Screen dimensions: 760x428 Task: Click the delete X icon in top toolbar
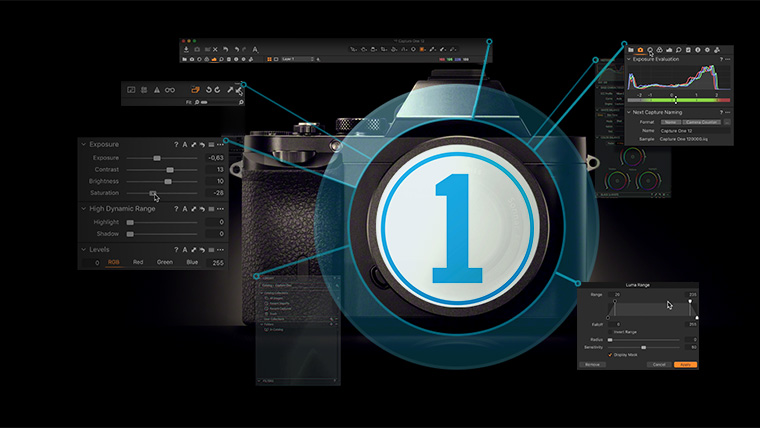216,49
